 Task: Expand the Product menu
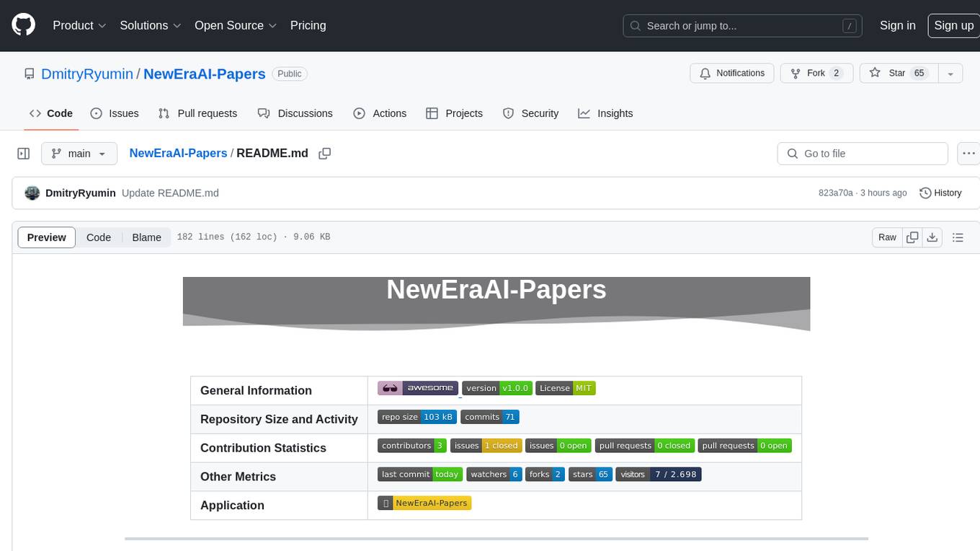point(79,25)
